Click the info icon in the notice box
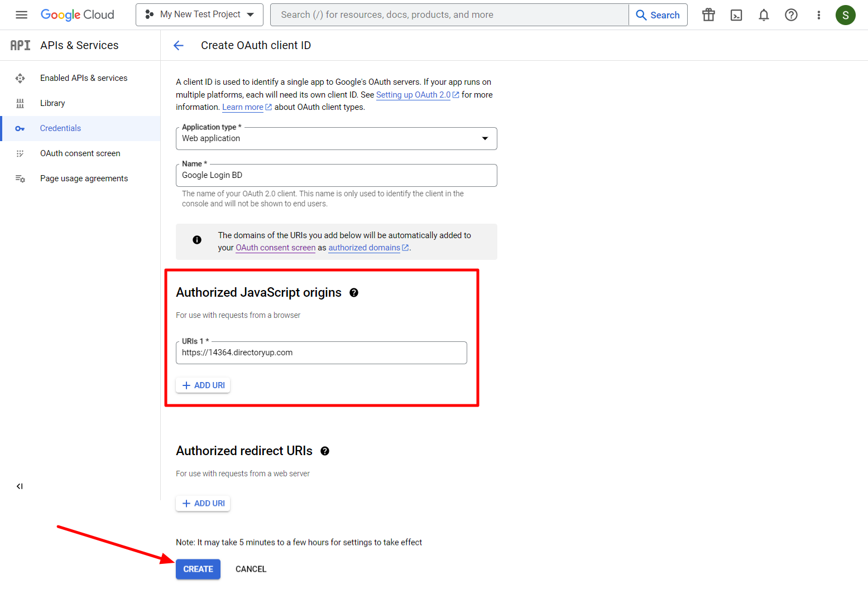 197,240
